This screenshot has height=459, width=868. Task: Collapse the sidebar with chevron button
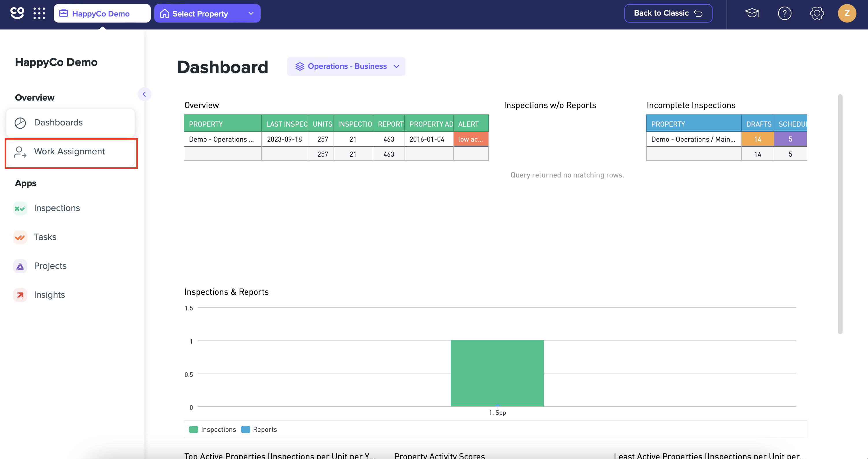pyautogui.click(x=144, y=94)
